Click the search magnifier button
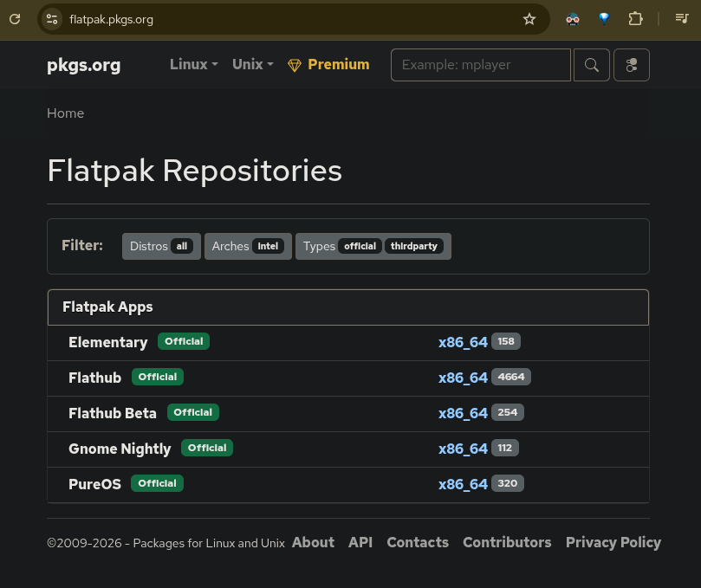The height and width of the screenshot is (588, 701). [592, 65]
